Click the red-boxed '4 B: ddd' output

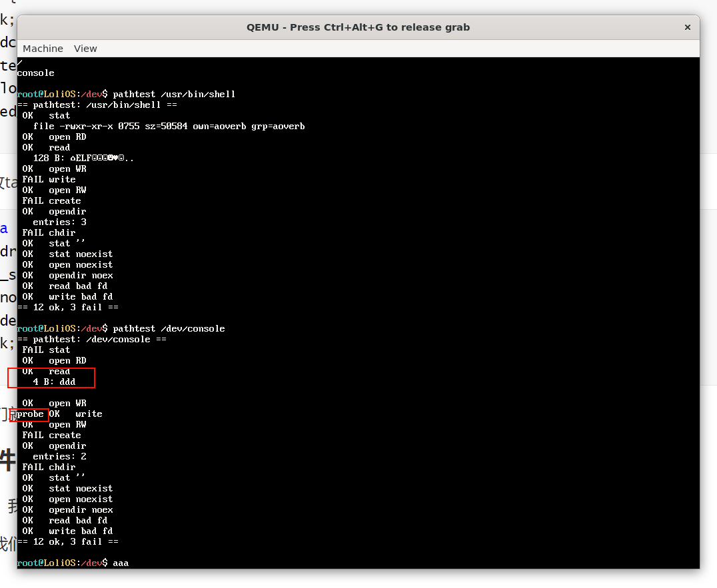point(54,382)
